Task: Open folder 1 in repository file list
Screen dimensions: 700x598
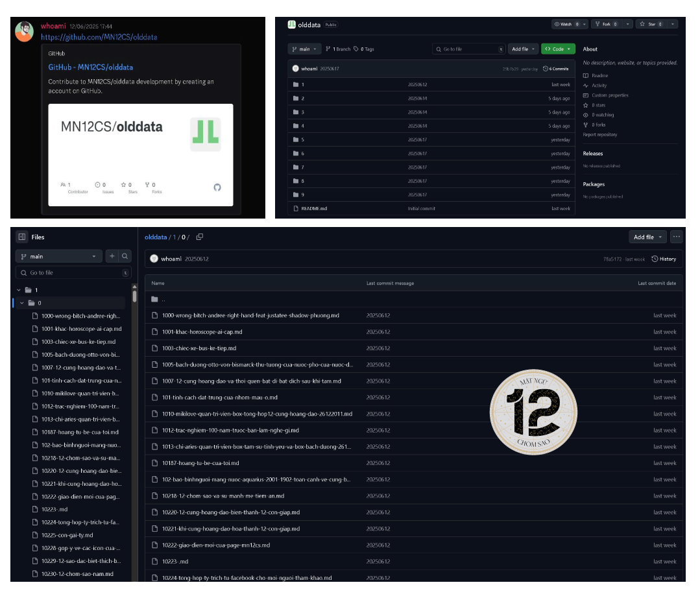Action: pos(303,84)
